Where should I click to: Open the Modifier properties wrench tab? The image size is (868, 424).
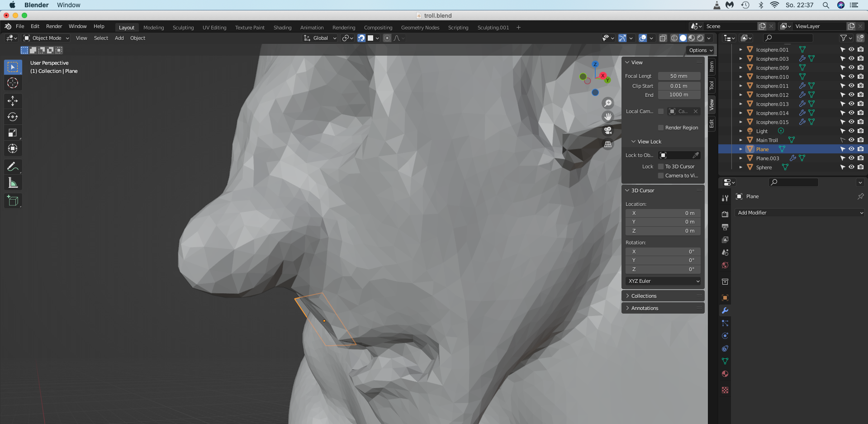[725, 310]
